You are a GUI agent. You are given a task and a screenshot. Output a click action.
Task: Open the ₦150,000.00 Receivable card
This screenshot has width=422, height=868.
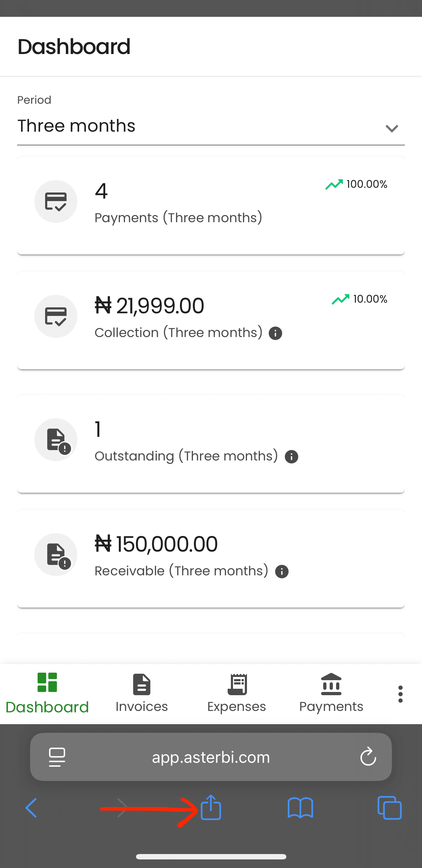click(x=211, y=559)
